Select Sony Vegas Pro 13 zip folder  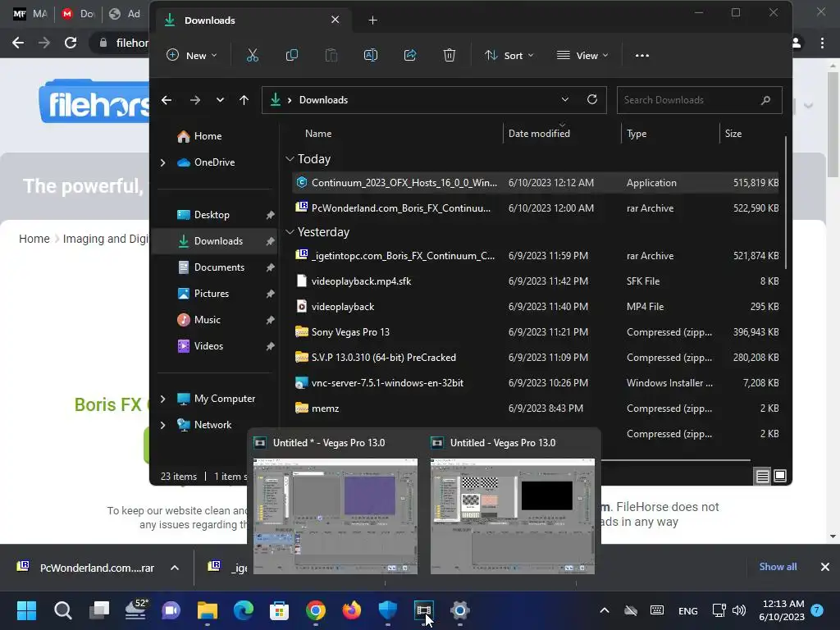tap(536, 332)
